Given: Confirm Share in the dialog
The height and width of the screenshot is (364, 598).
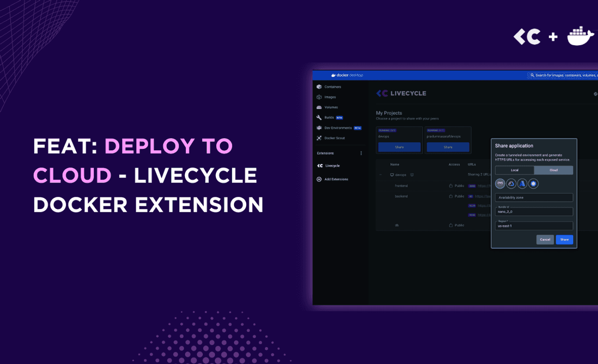Looking at the screenshot, I should coord(564,239).
